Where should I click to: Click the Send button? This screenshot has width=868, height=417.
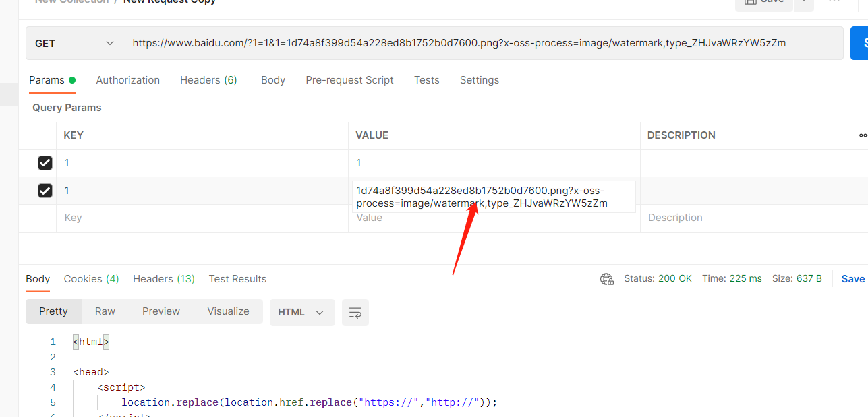click(859, 43)
